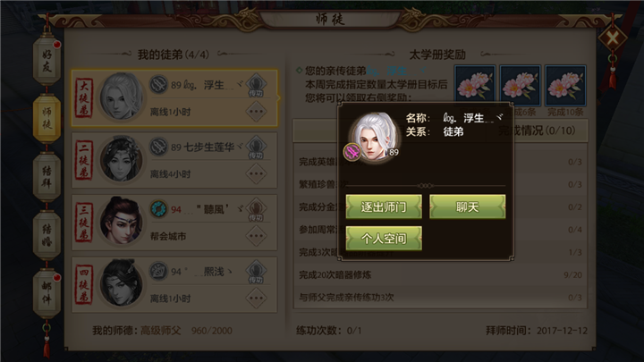Expand more options for 熙浅
Screen dimensions: 644x362
[x=256, y=299]
